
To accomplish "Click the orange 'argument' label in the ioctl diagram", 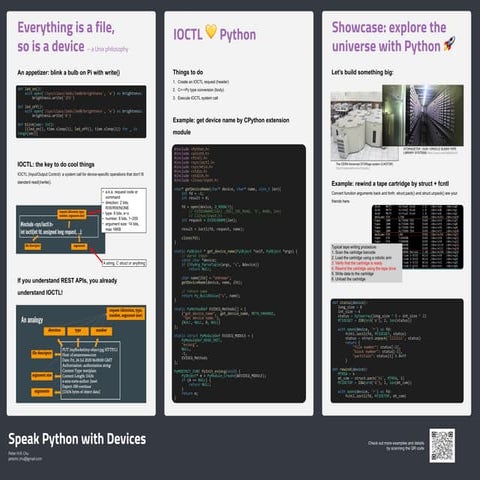I will point(79,246).
